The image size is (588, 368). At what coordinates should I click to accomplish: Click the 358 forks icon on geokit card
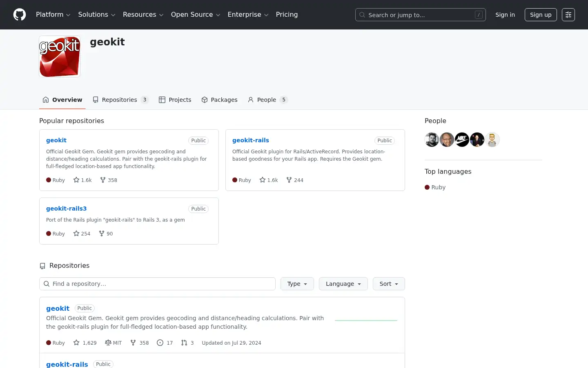[103, 180]
